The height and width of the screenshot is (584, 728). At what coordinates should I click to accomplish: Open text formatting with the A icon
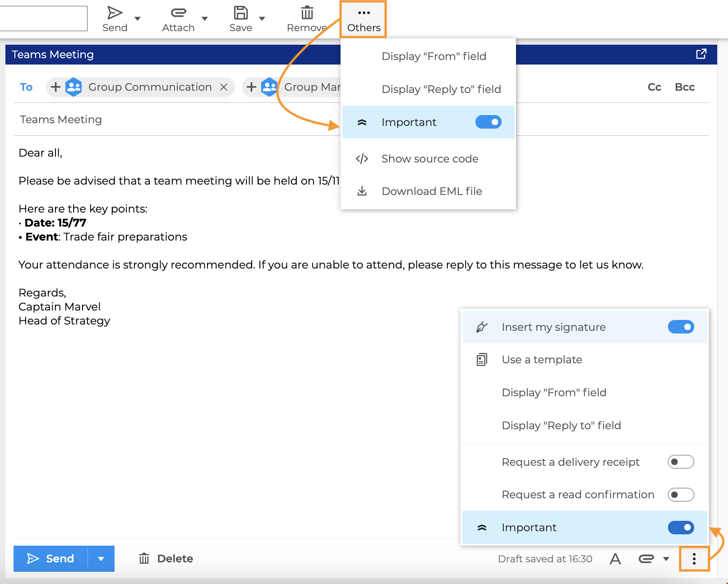615,559
